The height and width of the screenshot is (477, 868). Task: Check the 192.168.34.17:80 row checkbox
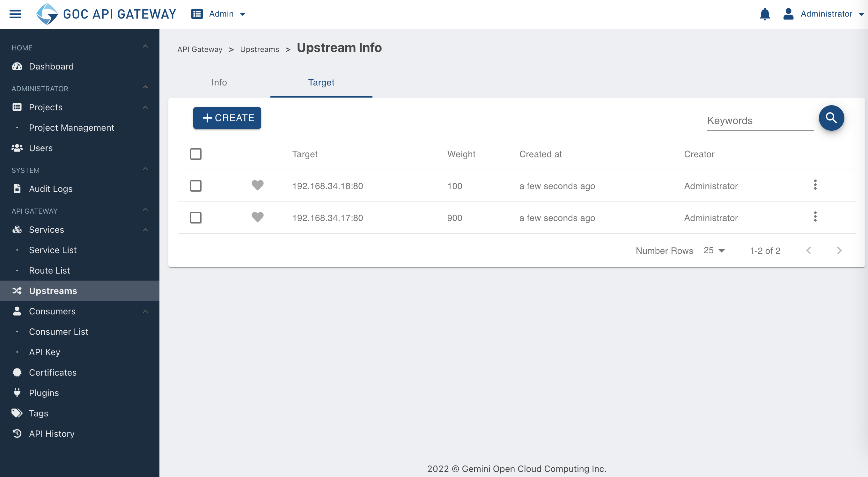pos(196,217)
